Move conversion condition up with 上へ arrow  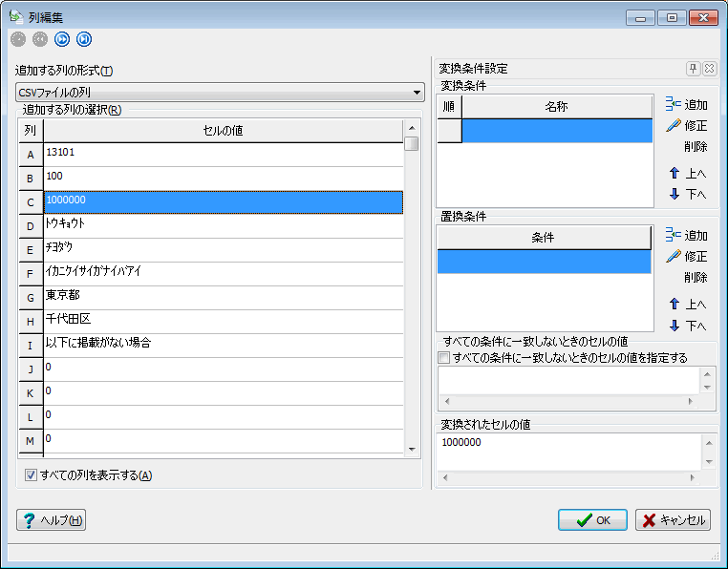[x=687, y=174]
